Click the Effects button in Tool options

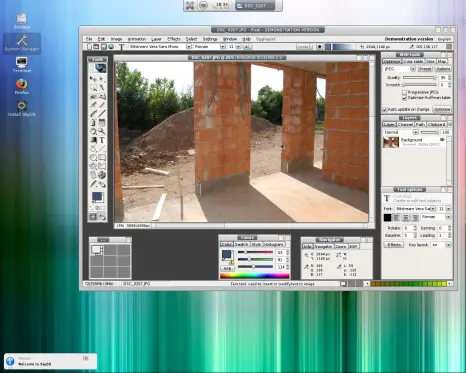click(394, 245)
